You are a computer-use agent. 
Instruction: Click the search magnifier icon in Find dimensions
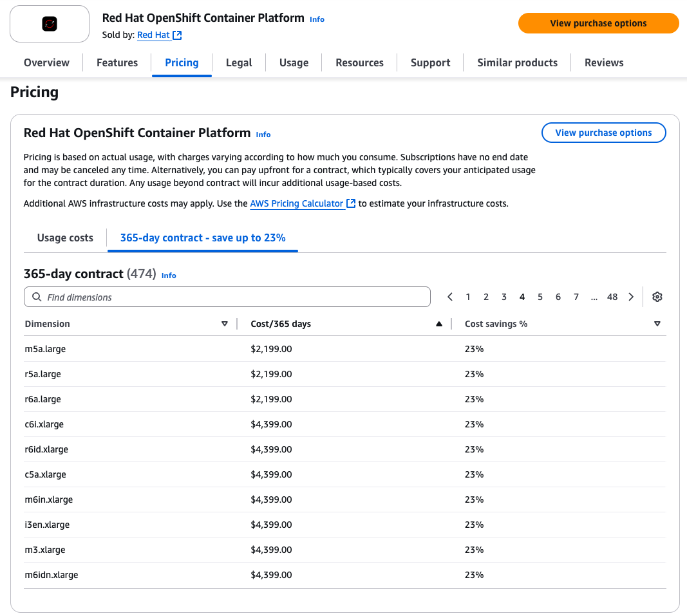tap(37, 297)
